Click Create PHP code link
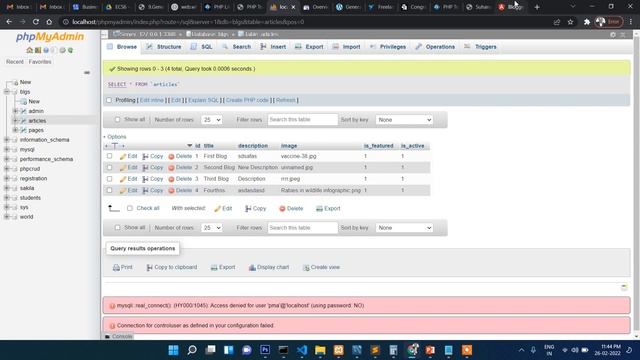 coord(247,100)
